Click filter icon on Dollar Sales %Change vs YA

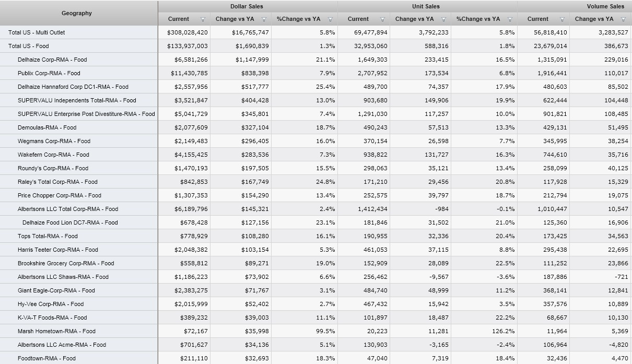[330, 19]
